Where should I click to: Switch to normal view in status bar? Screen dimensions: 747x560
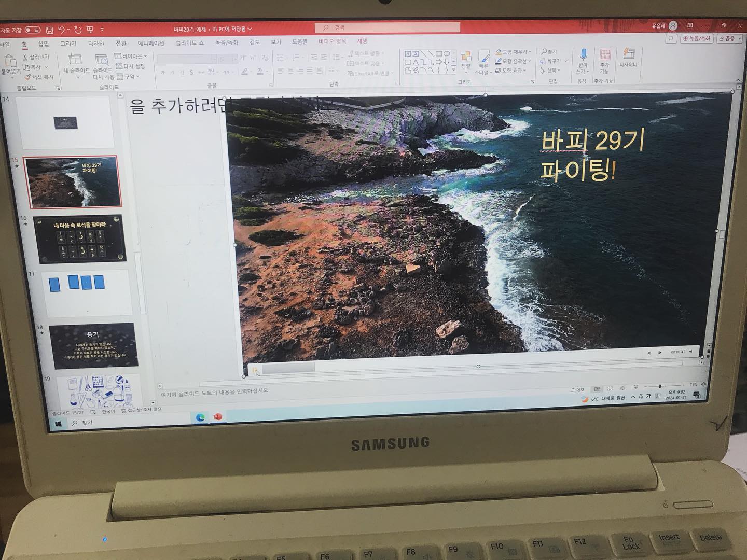point(597,388)
